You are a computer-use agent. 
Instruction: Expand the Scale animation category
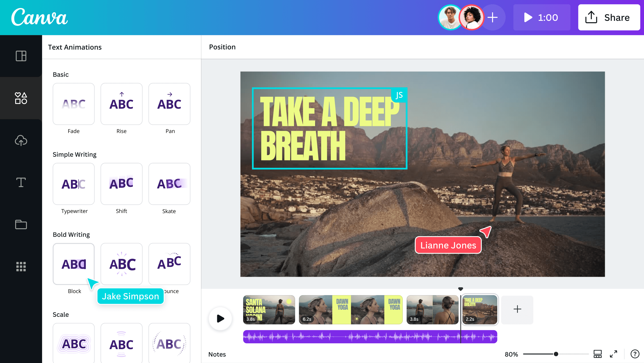click(x=61, y=314)
